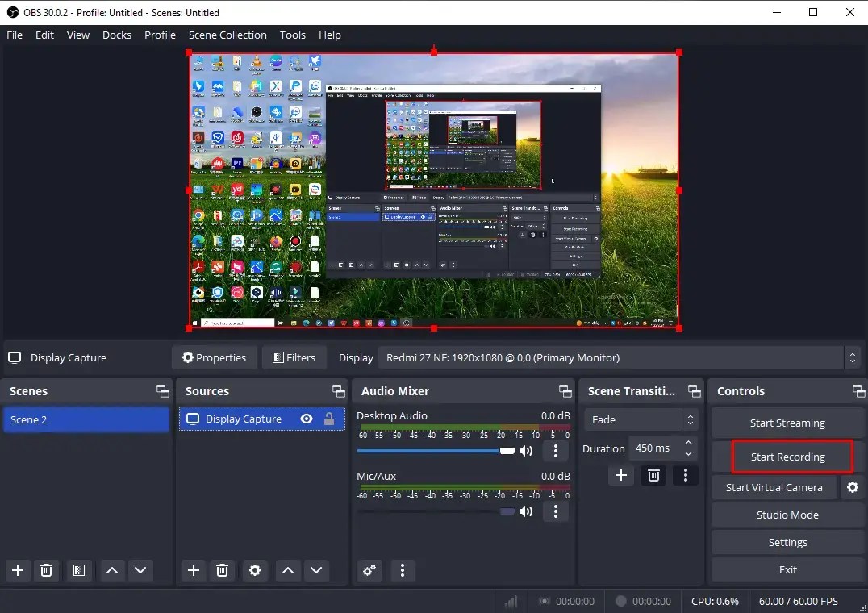The width and height of the screenshot is (868, 613).
Task: Open Desktop Audio options menu
Action: tap(556, 451)
